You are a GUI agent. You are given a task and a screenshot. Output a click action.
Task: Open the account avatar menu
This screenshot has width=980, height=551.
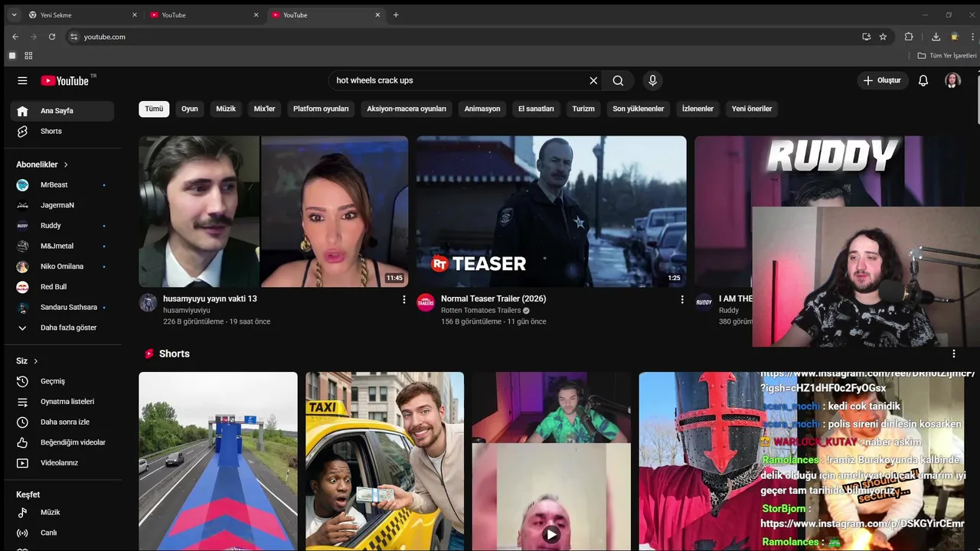coord(952,80)
